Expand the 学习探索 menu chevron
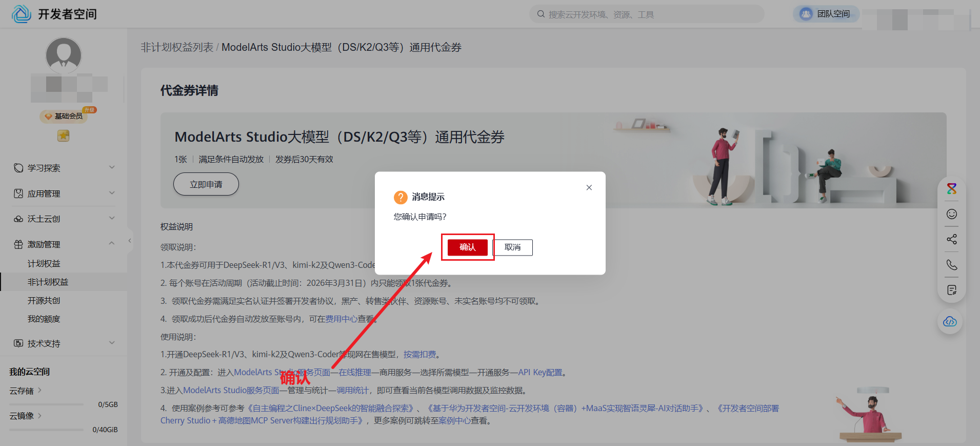 tap(112, 167)
